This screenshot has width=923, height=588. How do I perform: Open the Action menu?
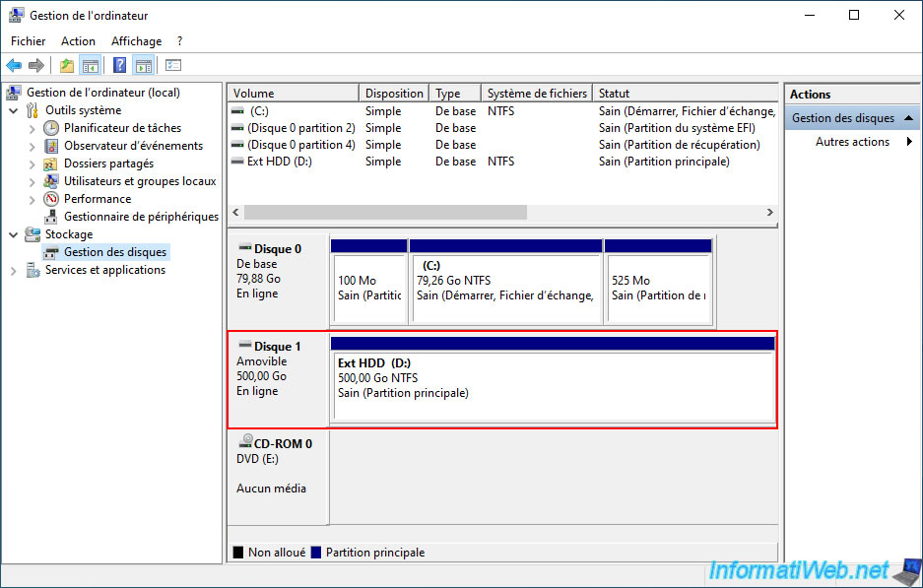point(78,40)
